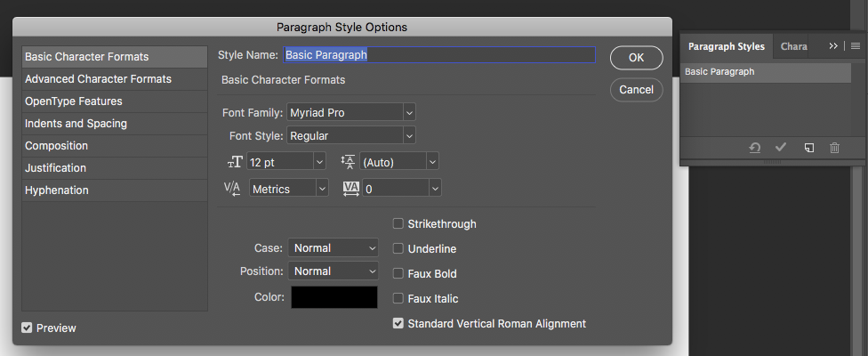Click the tracking VA icon
This screenshot has height=356, width=868.
pyautogui.click(x=350, y=189)
